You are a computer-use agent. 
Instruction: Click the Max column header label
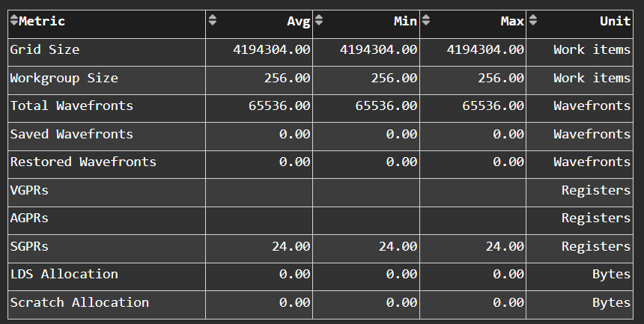[x=512, y=21]
